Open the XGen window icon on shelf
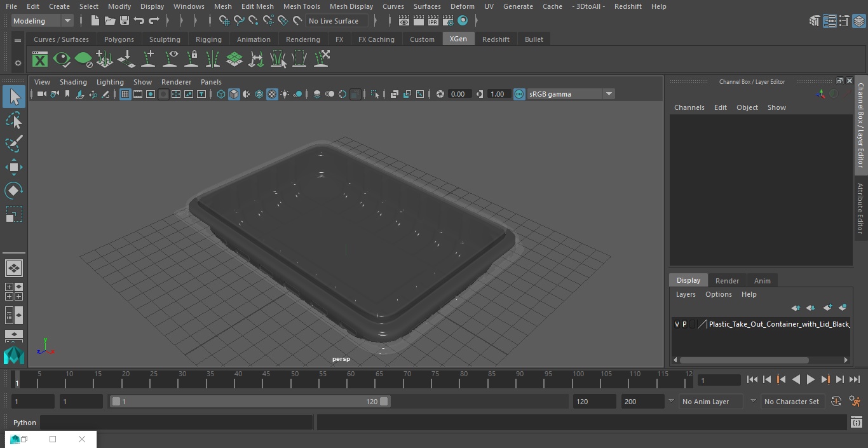The height and width of the screenshot is (448, 868). click(x=40, y=60)
